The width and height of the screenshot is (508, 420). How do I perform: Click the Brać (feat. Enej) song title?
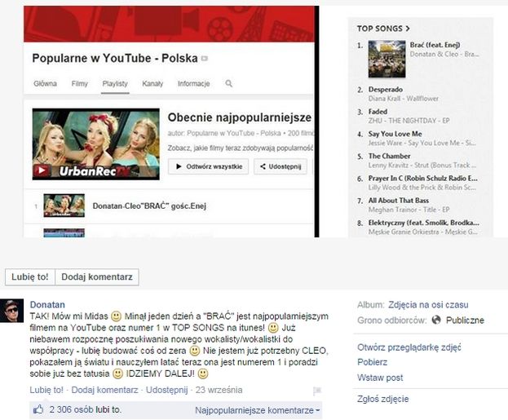(x=435, y=45)
